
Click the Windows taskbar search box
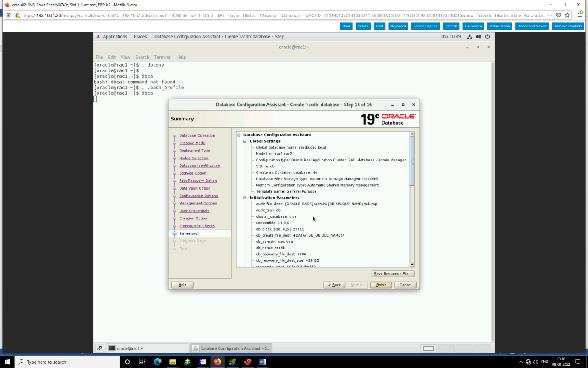click(67, 362)
